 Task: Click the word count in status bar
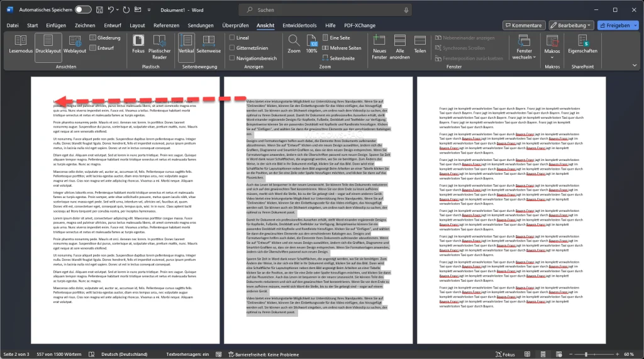pyautogui.click(x=58, y=355)
